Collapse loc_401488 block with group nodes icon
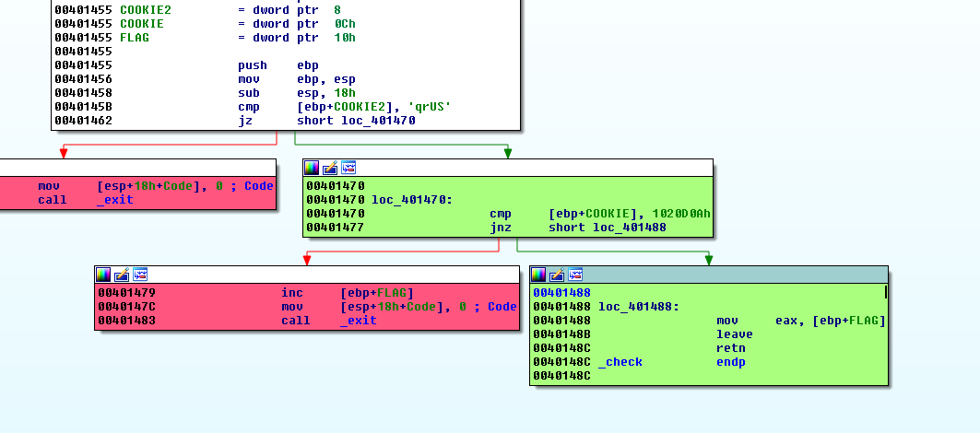 576,275
